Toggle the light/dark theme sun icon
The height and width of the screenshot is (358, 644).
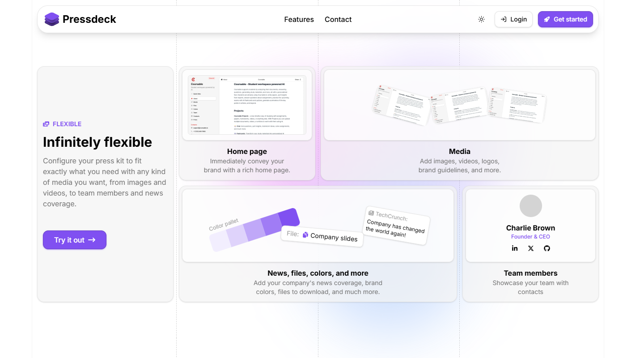pos(481,19)
